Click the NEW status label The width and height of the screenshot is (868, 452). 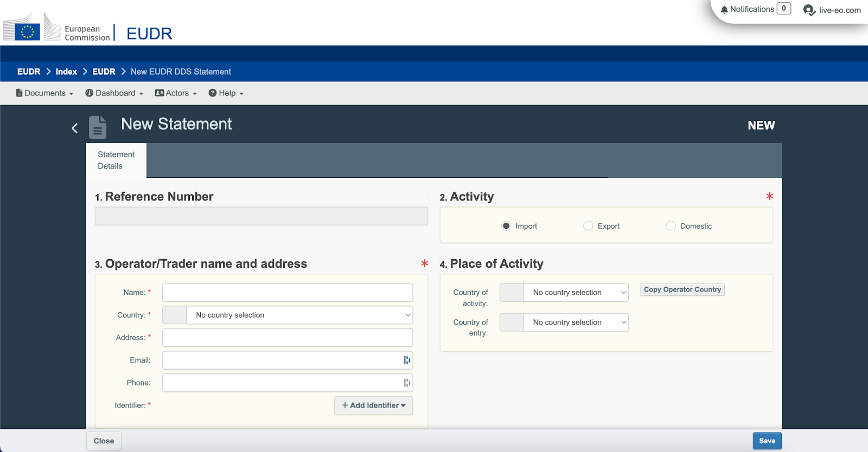coord(761,125)
